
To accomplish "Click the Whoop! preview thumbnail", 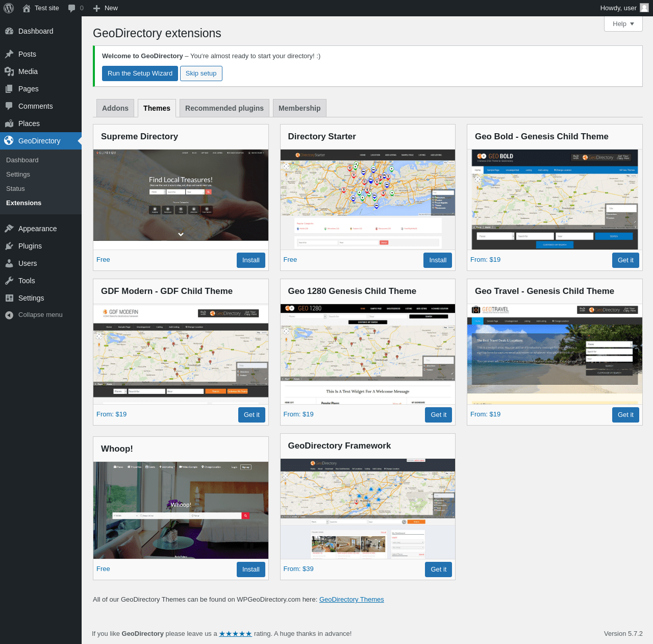I will tap(181, 510).
